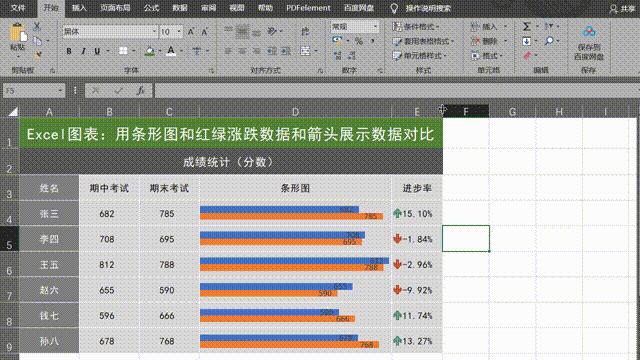The height and width of the screenshot is (360, 640).
Task: Toggle Underline formatting
Action: click(97, 51)
